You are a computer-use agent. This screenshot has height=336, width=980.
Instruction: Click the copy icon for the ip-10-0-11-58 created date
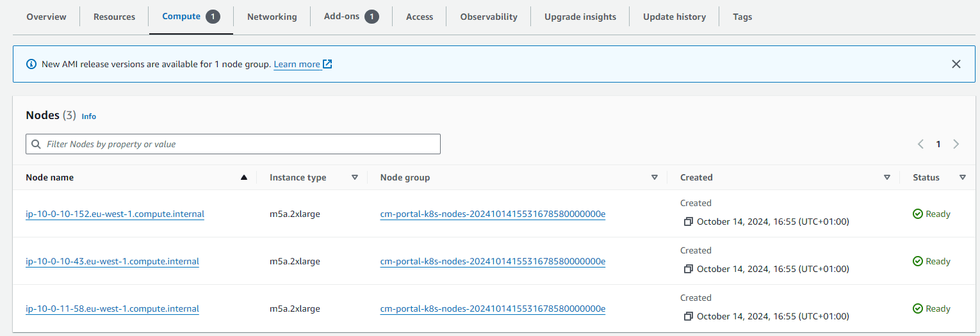click(x=689, y=316)
